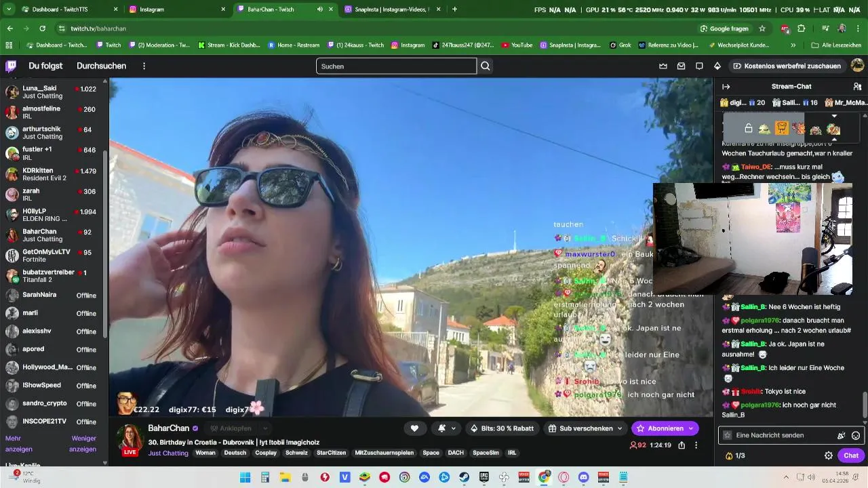Focus the Suchen search field
Viewport: 868px width, 488px height.
pyautogui.click(x=396, y=66)
